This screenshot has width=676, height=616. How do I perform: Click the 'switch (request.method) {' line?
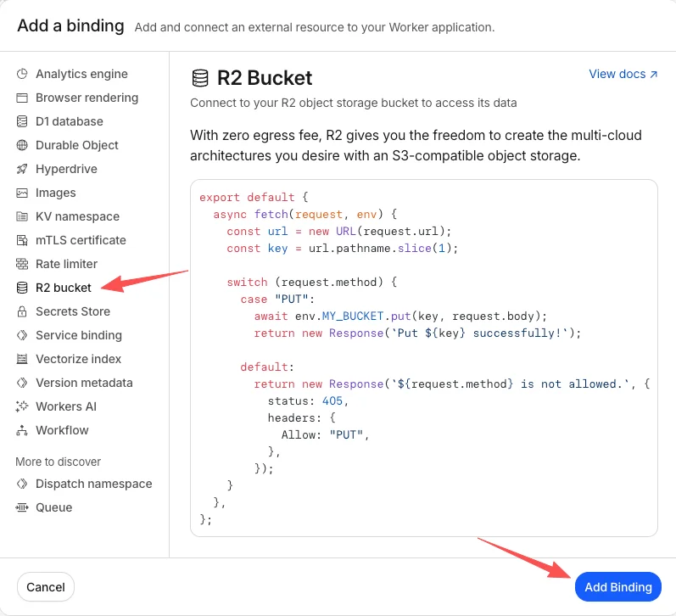pyautogui.click(x=311, y=282)
